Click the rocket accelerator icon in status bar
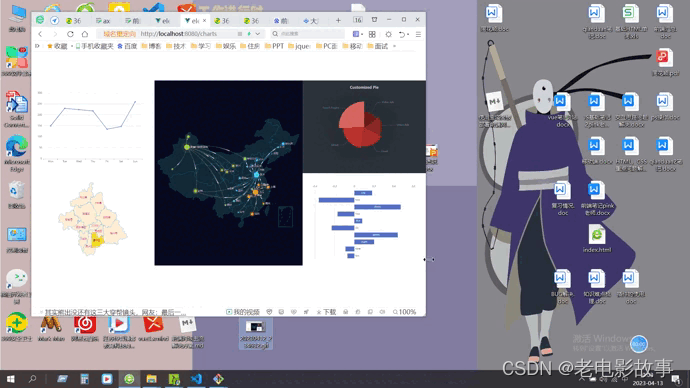 (x=306, y=312)
